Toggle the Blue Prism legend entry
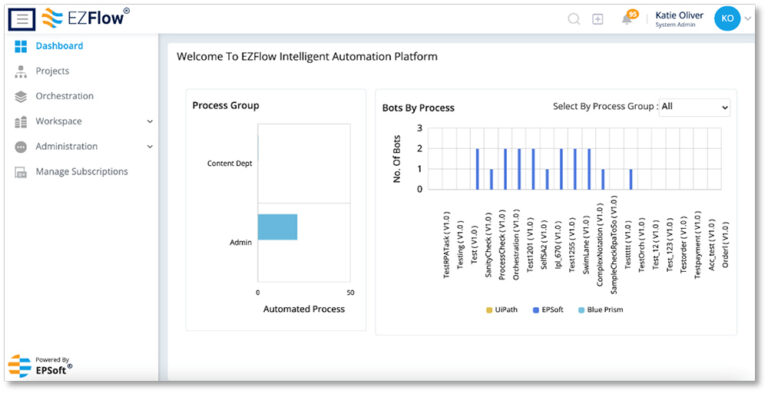The height and width of the screenshot is (394, 768). [600, 310]
